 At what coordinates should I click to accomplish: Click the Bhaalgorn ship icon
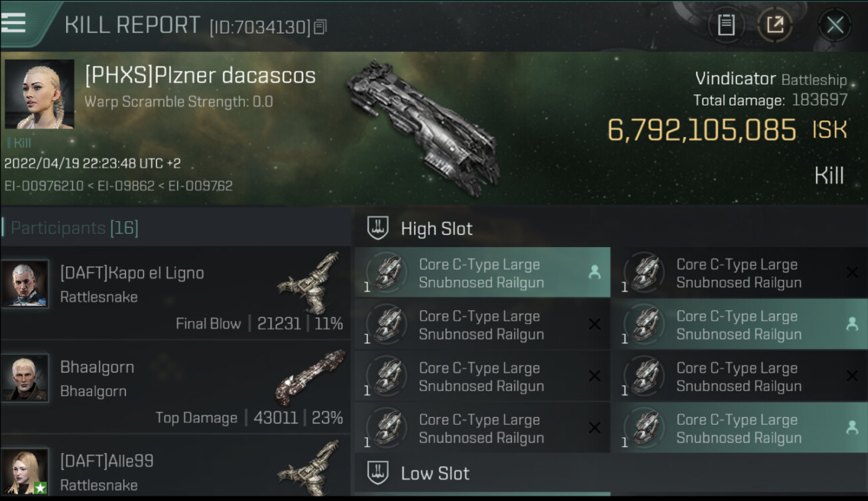[x=310, y=377]
